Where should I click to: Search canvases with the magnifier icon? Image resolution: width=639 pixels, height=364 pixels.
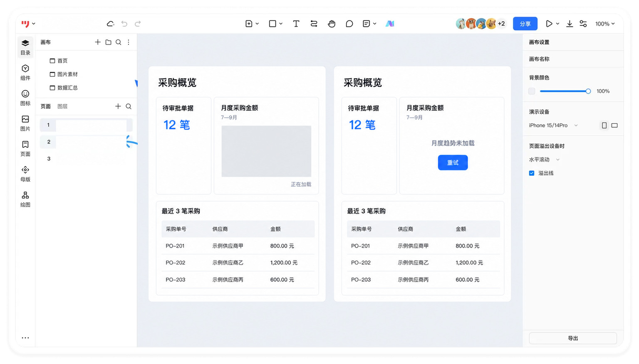coord(119,42)
